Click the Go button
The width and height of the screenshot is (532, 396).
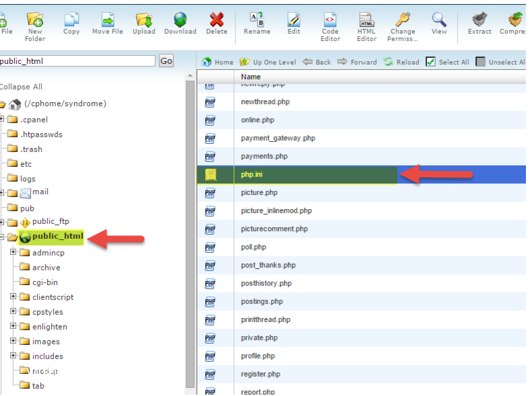pos(166,61)
